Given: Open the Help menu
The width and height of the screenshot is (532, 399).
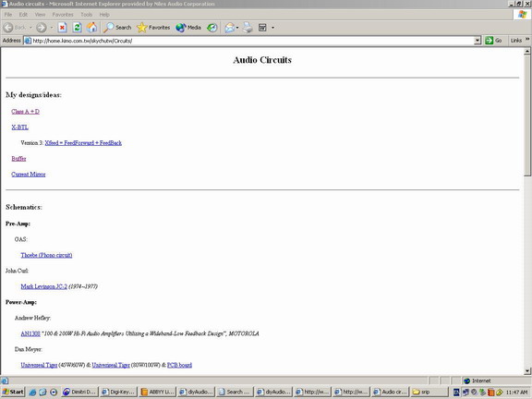Looking at the screenshot, I should (104, 15).
